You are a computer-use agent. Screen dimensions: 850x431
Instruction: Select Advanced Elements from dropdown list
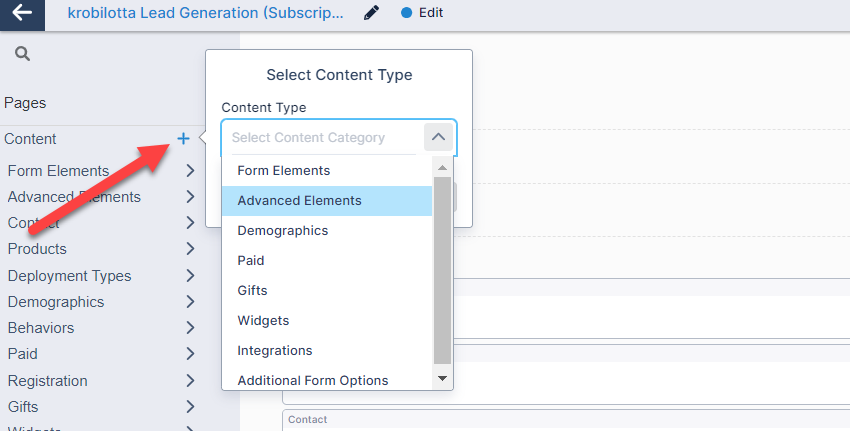click(299, 201)
